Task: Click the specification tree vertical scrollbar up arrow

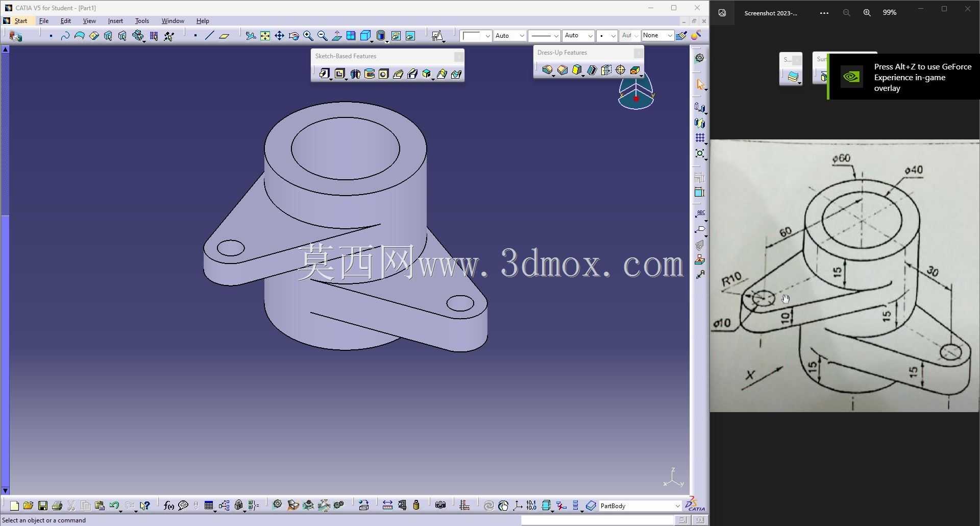Action: [x=5, y=50]
